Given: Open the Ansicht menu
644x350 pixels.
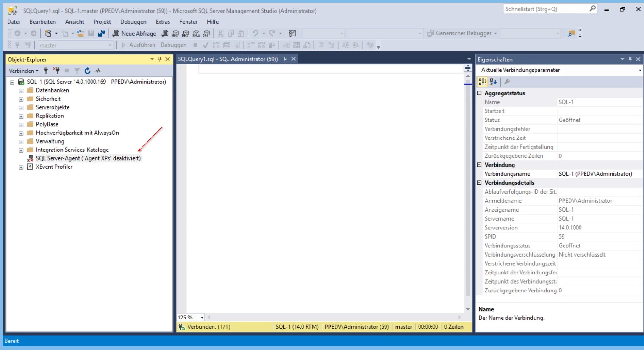Looking at the screenshot, I should [x=75, y=22].
